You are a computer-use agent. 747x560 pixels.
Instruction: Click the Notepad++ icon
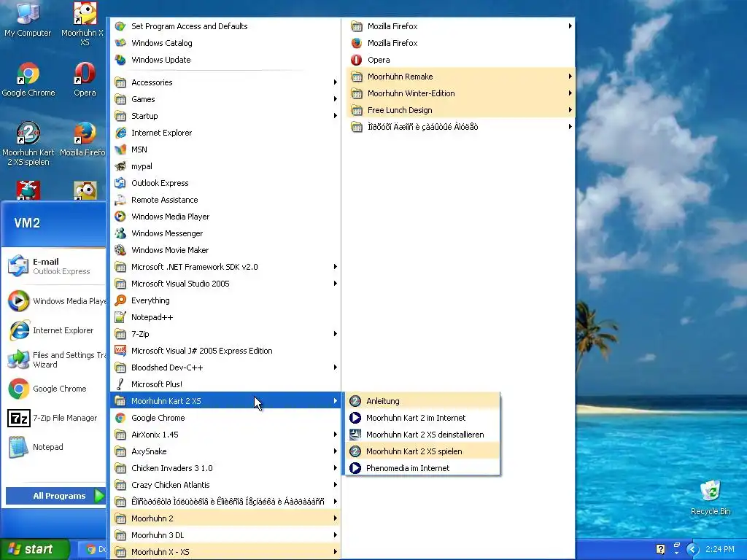[120, 317]
